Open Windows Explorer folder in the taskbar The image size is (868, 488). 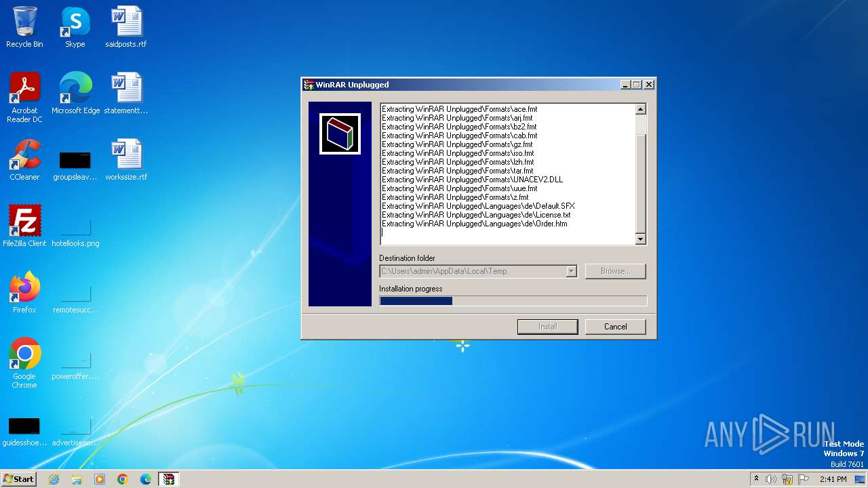[x=77, y=479]
